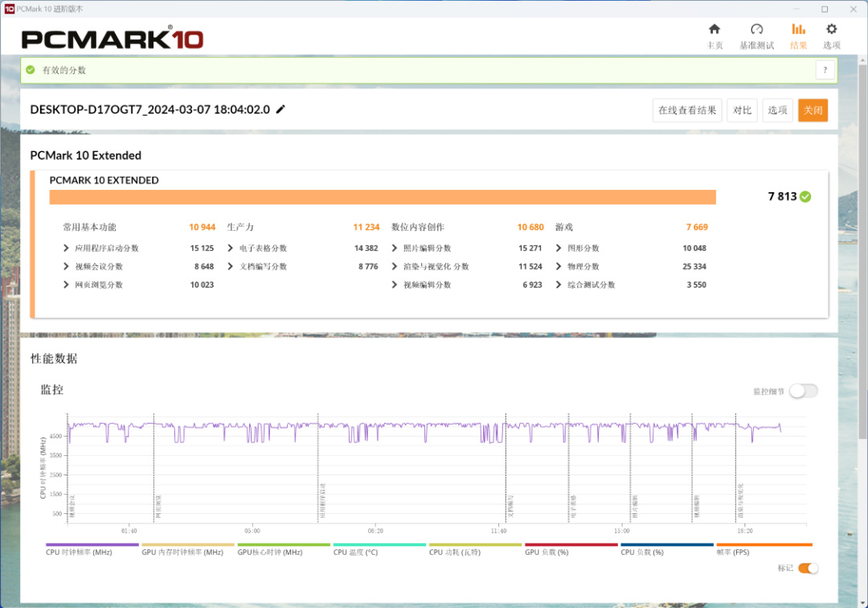
Task: Select the CPU 时钟频率 (MHz) legend swatch
Action: (92, 545)
